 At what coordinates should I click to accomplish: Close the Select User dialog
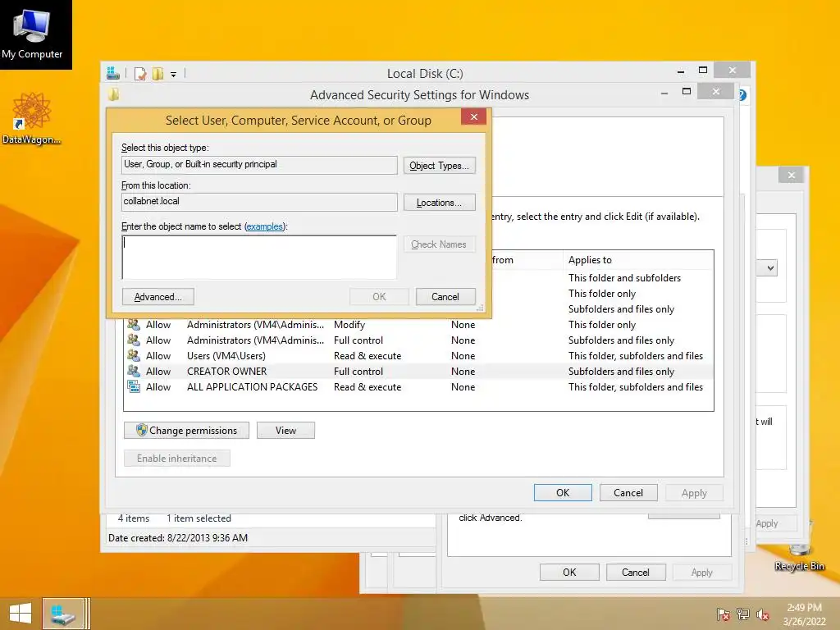(473, 116)
